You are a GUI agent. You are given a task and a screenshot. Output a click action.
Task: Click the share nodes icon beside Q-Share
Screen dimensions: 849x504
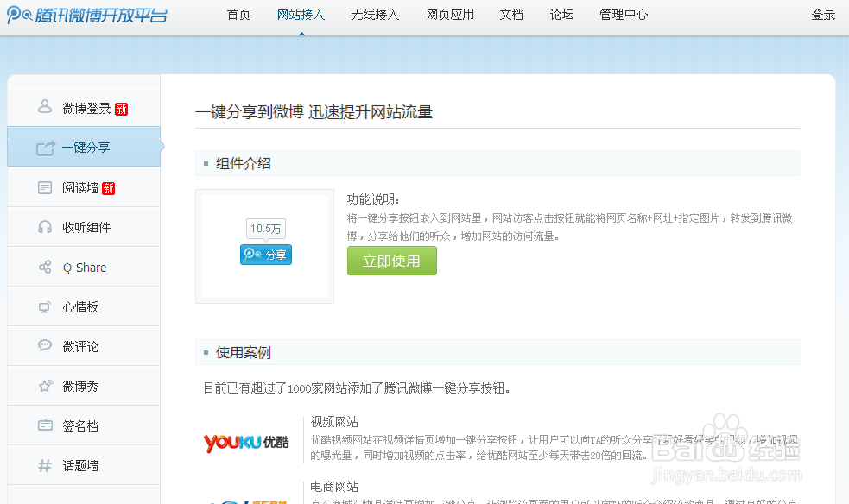click(44, 267)
